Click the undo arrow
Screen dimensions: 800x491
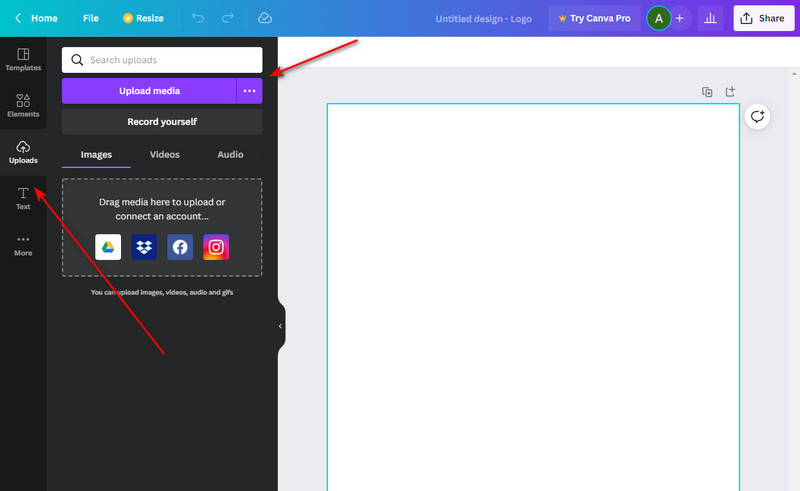pos(197,18)
